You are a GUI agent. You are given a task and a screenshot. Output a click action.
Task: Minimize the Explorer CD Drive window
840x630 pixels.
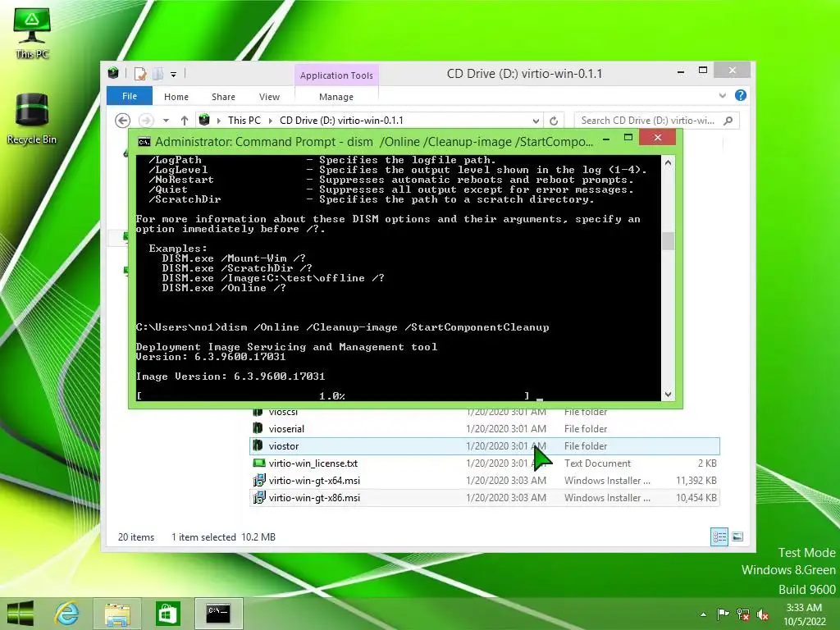(680, 71)
